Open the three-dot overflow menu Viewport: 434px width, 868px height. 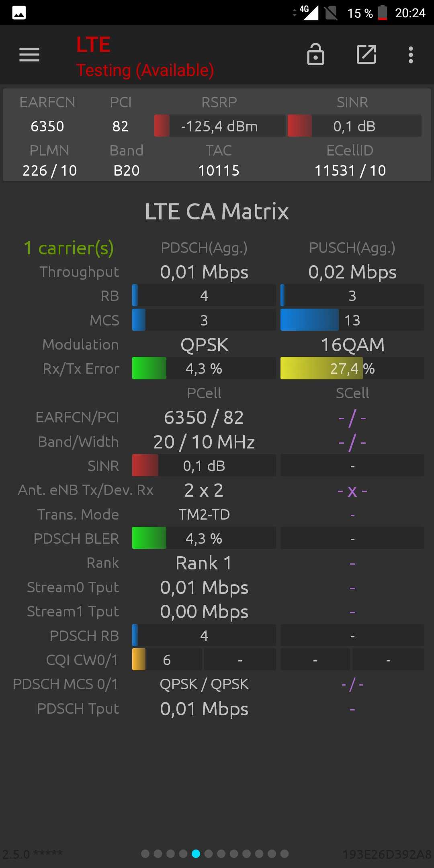(411, 55)
